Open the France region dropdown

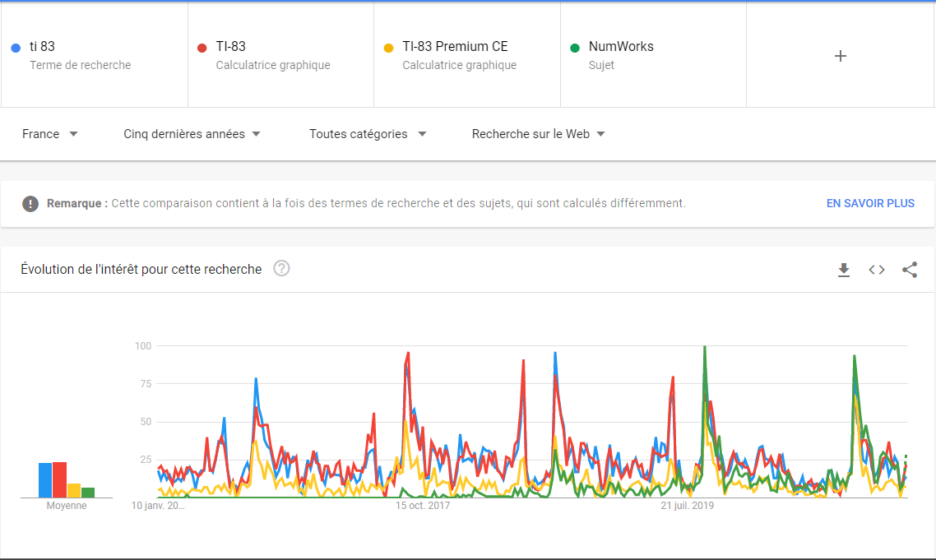(49, 134)
